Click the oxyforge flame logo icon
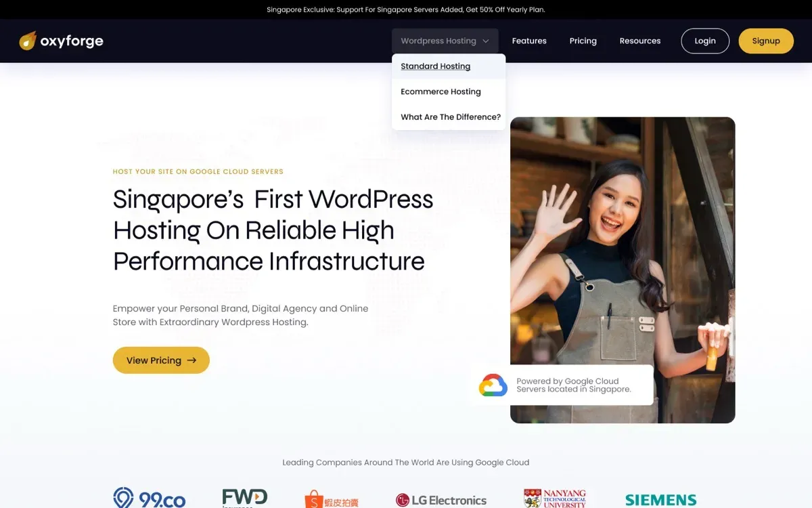812x508 pixels. [28, 41]
